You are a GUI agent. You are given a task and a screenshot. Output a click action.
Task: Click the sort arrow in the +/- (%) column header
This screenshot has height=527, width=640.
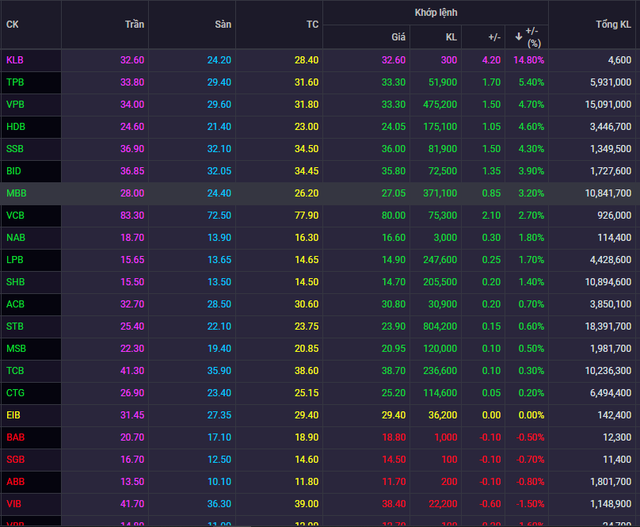(x=518, y=37)
